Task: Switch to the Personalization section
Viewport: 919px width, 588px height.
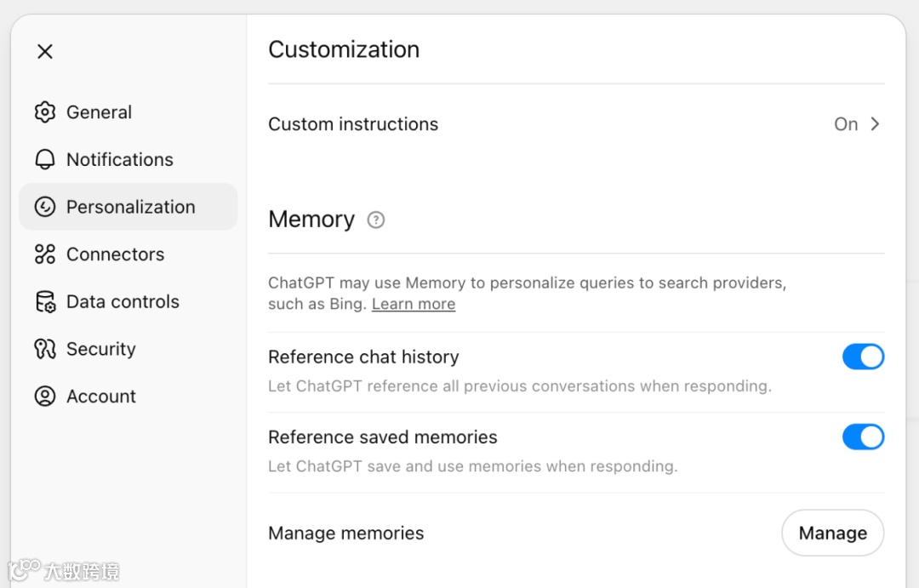Action: [129, 206]
